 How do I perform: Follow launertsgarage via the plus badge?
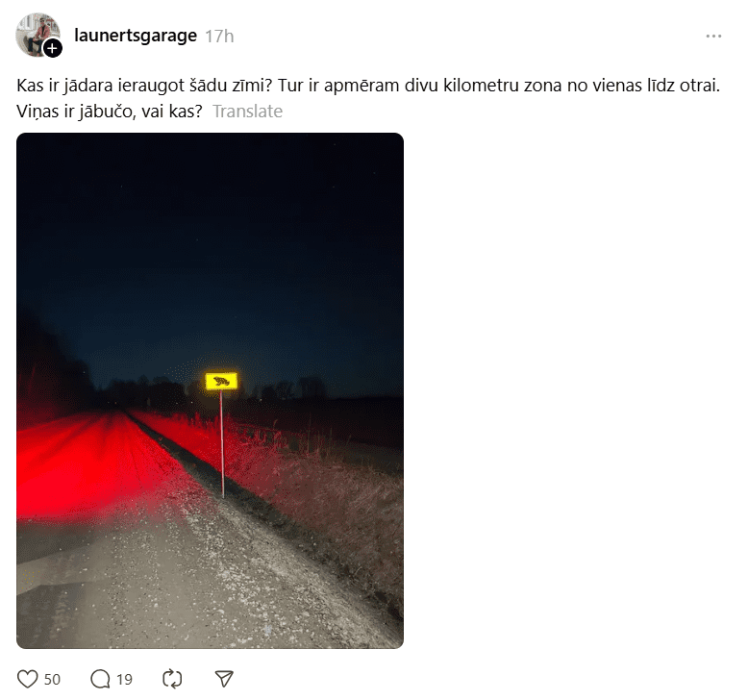click(x=53, y=48)
